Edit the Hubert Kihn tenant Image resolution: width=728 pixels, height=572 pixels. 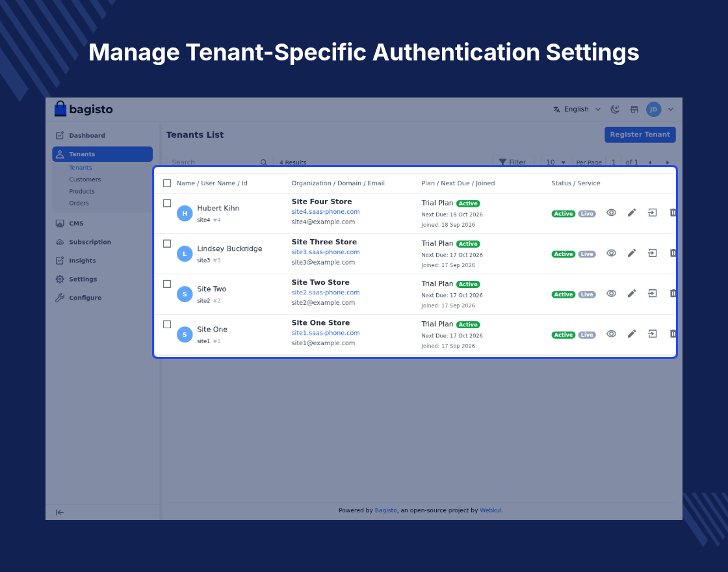(632, 213)
